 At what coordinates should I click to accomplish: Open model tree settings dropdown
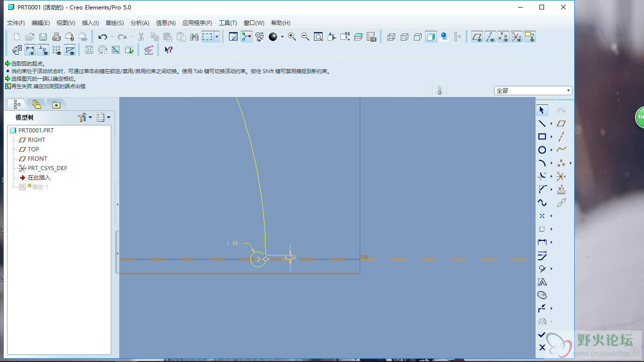point(85,117)
